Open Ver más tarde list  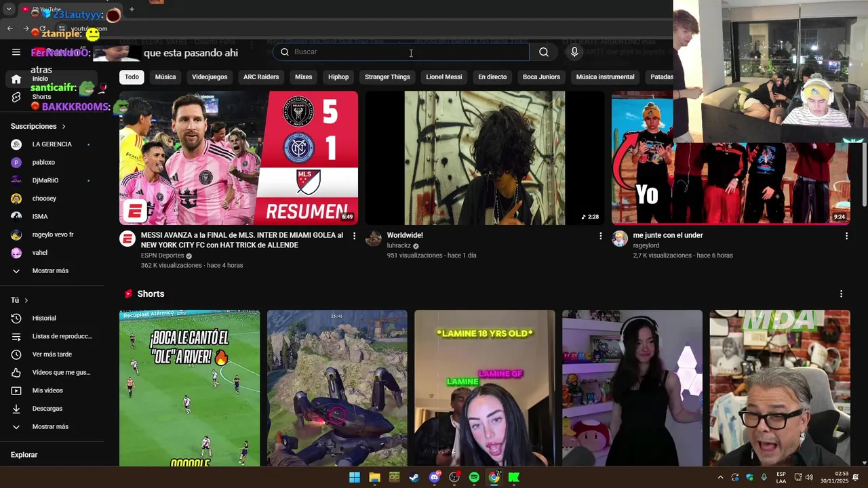[52, 354]
